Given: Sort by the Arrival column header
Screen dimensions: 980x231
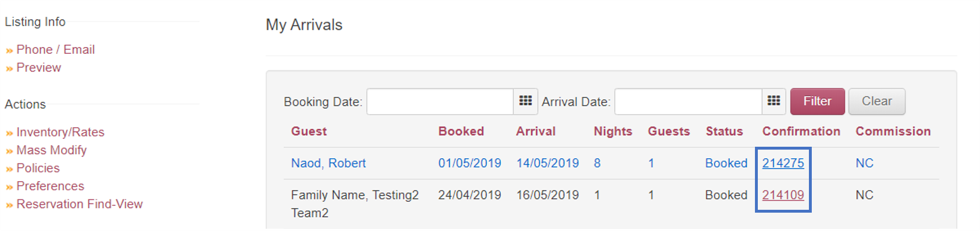Looking at the screenshot, I should coord(536,131).
